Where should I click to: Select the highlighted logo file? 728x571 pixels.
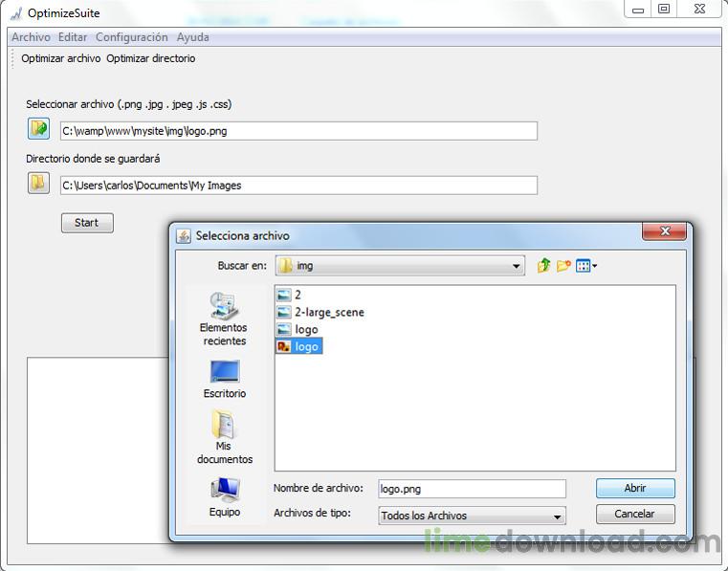tap(298, 346)
